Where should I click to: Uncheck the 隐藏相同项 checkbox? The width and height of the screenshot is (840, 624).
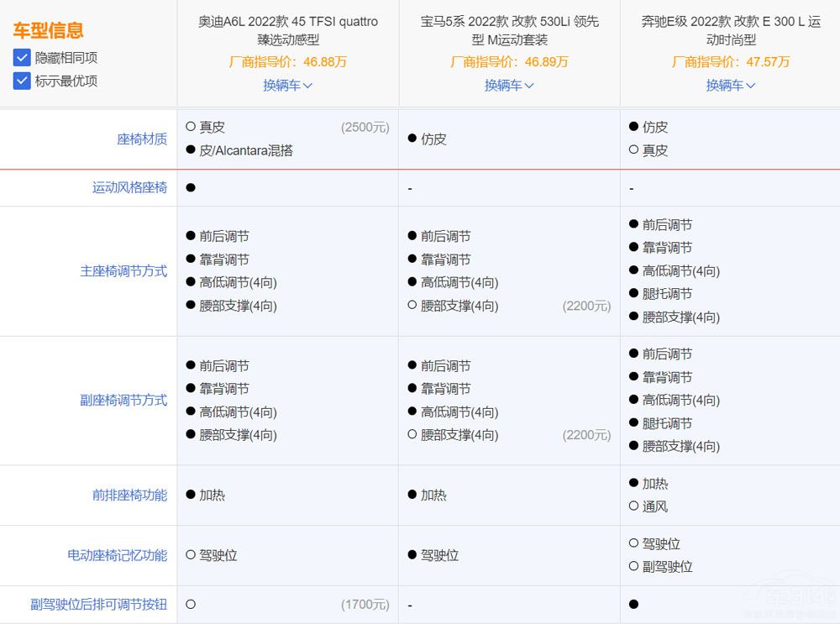click(22, 57)
